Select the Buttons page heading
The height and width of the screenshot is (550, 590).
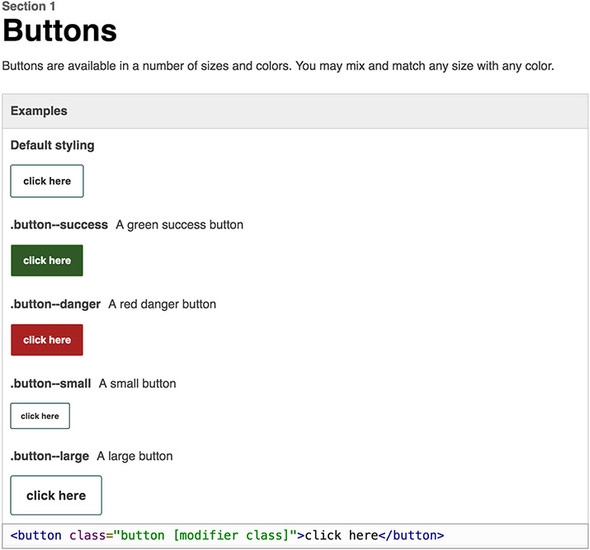(60, 30)
